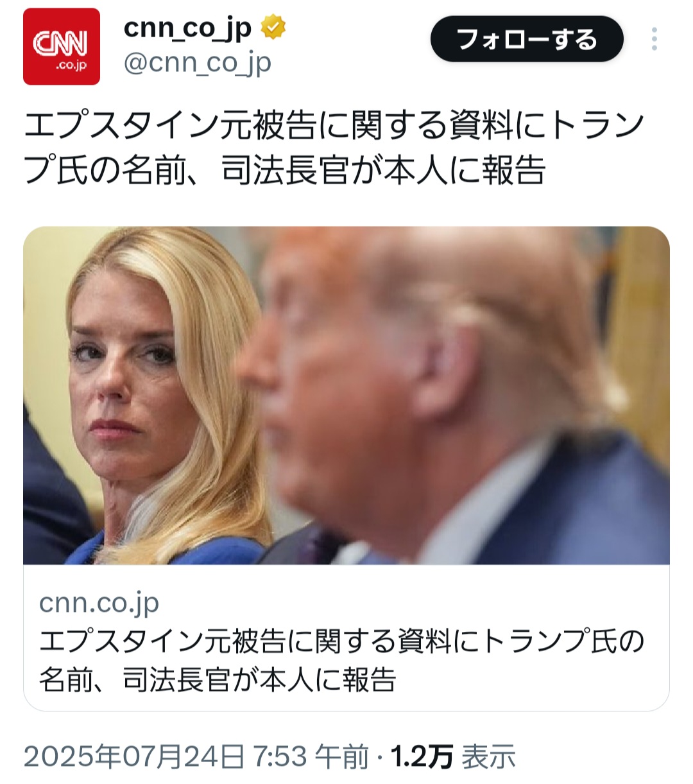Select the tweet's second line ending 本人に報告
The width and height of the screenshot is (693, 784).
[x=284, y=171]
